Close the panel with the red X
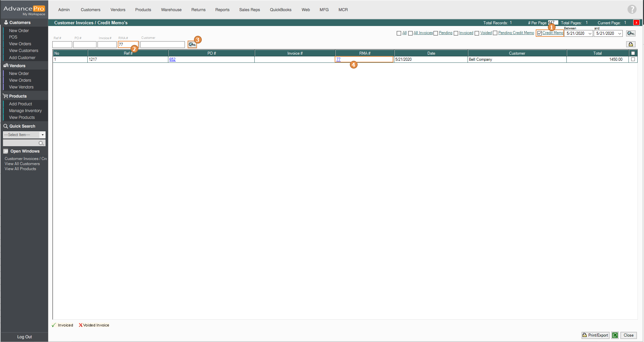644x342 pixels. (x=636, y=23)
